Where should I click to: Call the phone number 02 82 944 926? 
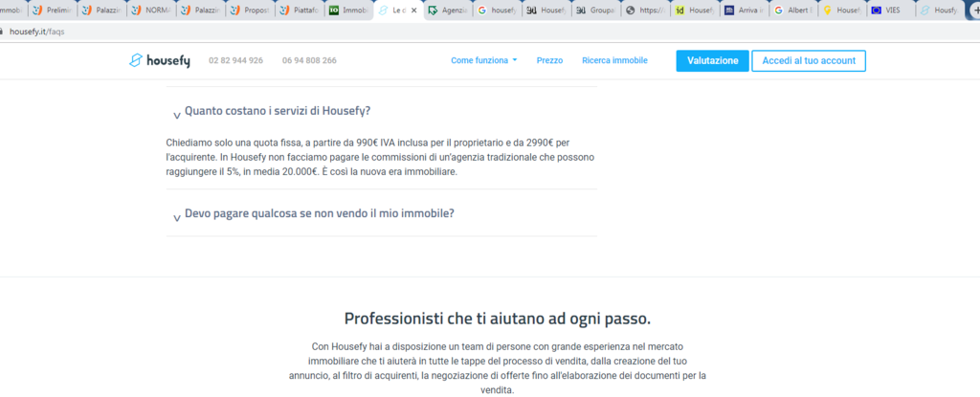234,60
